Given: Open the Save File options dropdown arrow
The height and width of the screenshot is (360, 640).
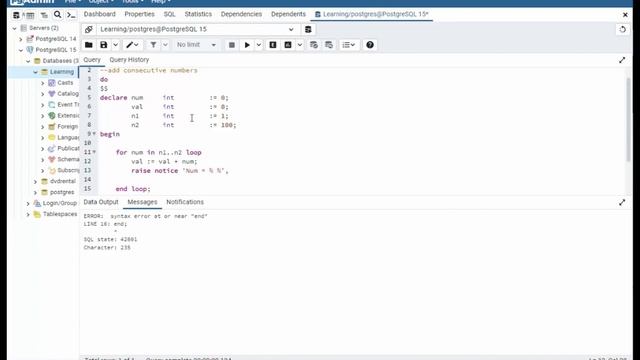Looking at the screenshot, I should click(x=116, y=45).
